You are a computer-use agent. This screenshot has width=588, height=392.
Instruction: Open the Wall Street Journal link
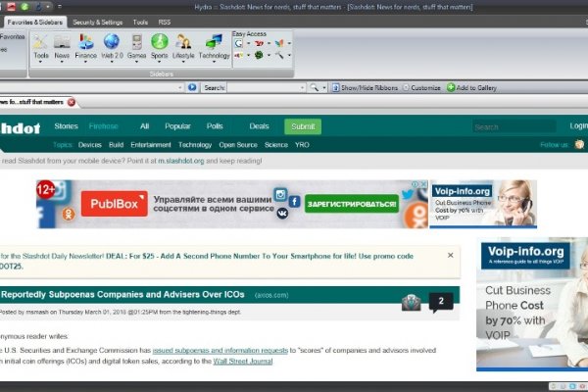(x=243, y=362)
